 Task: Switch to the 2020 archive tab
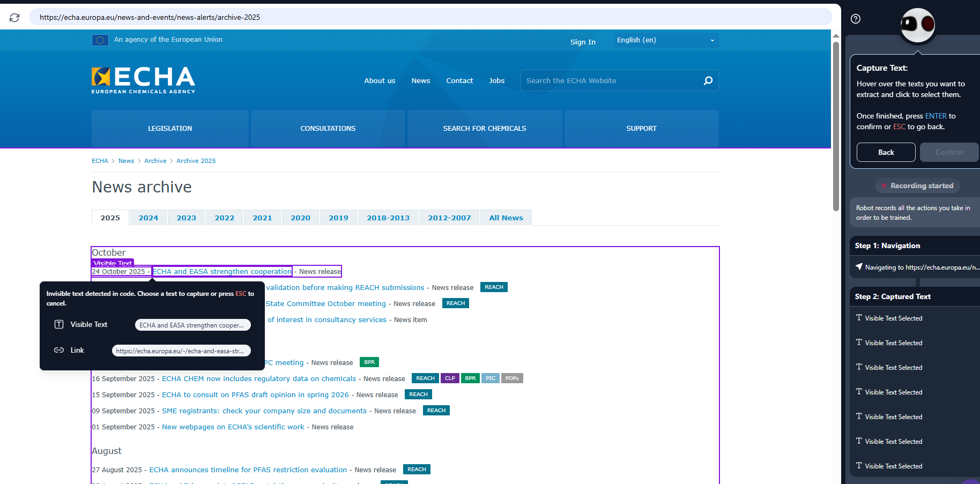[301, 218]
